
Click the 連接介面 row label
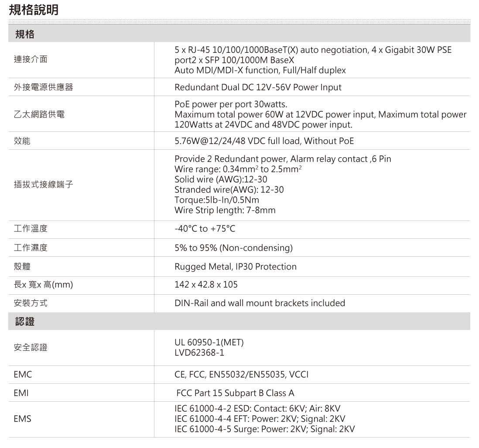(x=31, y=60)
